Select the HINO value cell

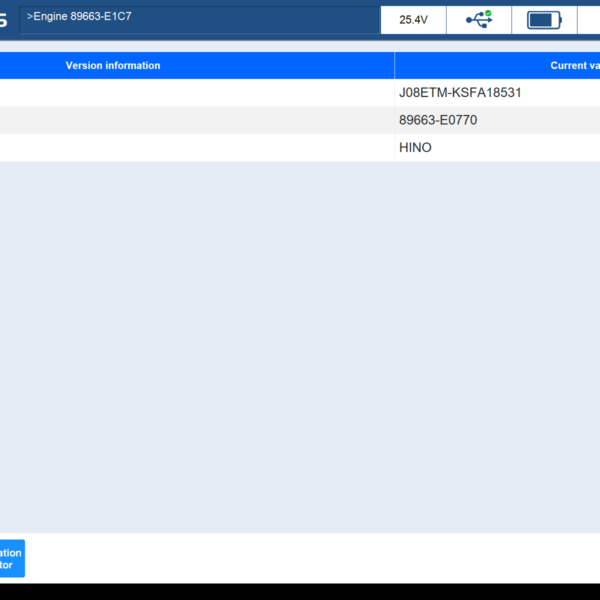(497, 148)
